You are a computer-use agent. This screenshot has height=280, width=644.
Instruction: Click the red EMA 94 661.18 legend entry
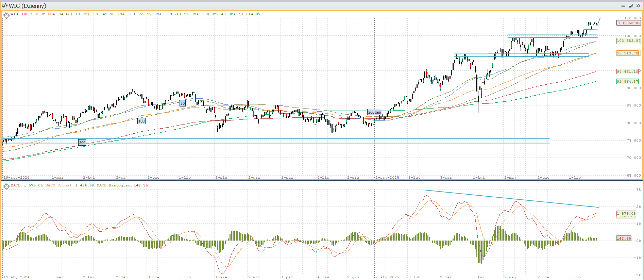tap(64, 14)
